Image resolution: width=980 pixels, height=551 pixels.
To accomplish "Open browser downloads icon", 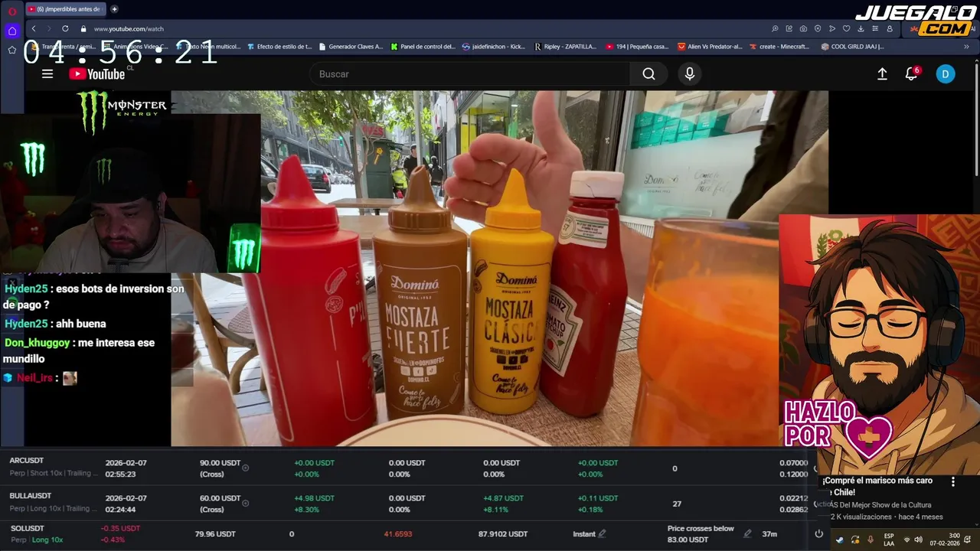I will [861, 28].
